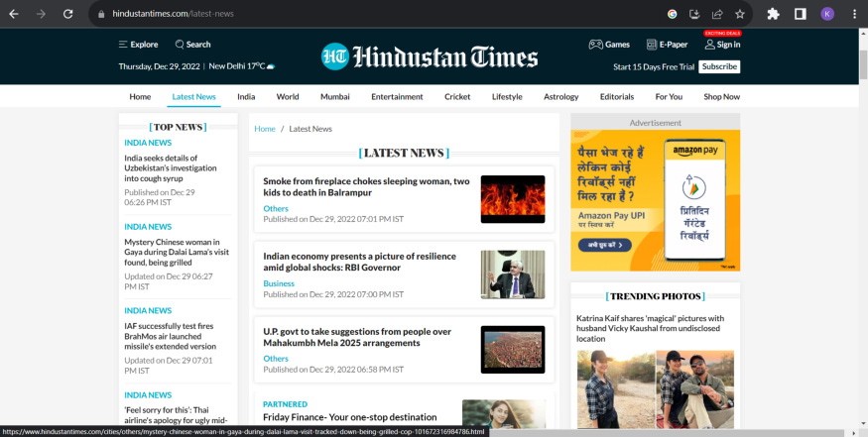The image size is (868, 437).
Task: Click the RBI Governor photo thumbnail
Action: (513, 274)
